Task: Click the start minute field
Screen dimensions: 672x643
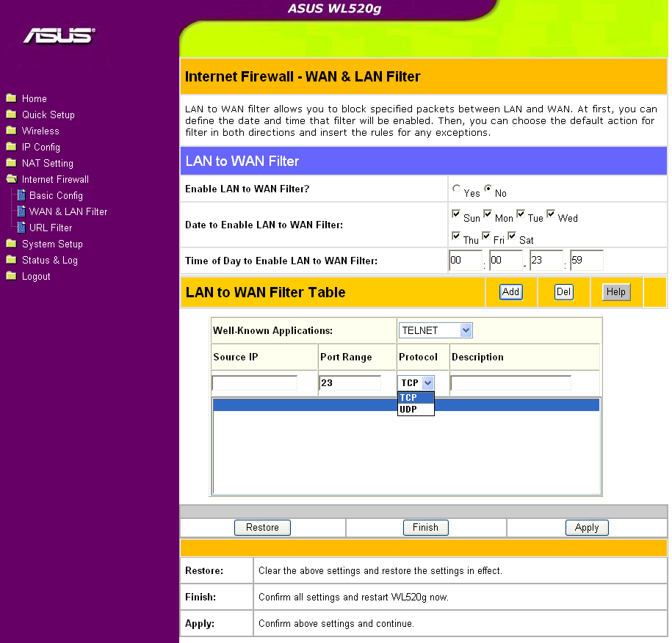Action: pyautogui.click(x=506, y=261)
